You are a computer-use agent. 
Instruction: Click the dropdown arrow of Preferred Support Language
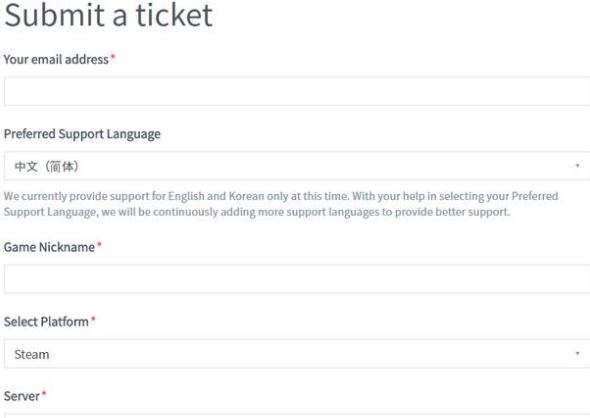577,166
